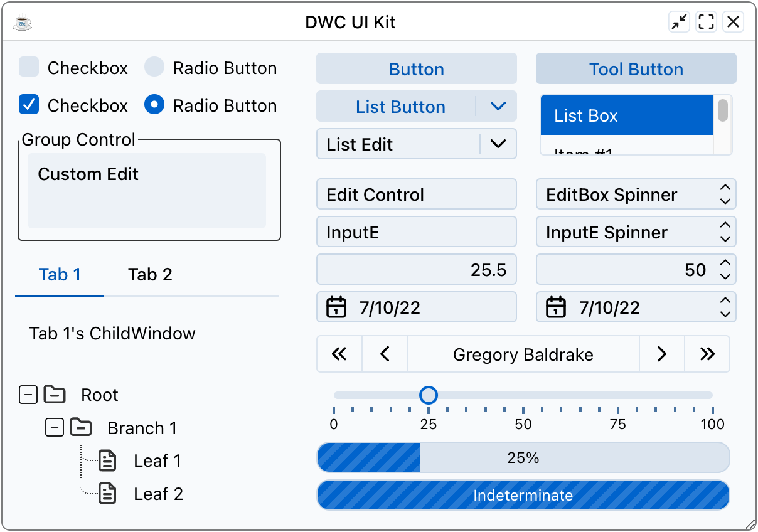Click the calendar icon in left date field
The width and height of the screenshot is (758, 532).
pos(336,307)
